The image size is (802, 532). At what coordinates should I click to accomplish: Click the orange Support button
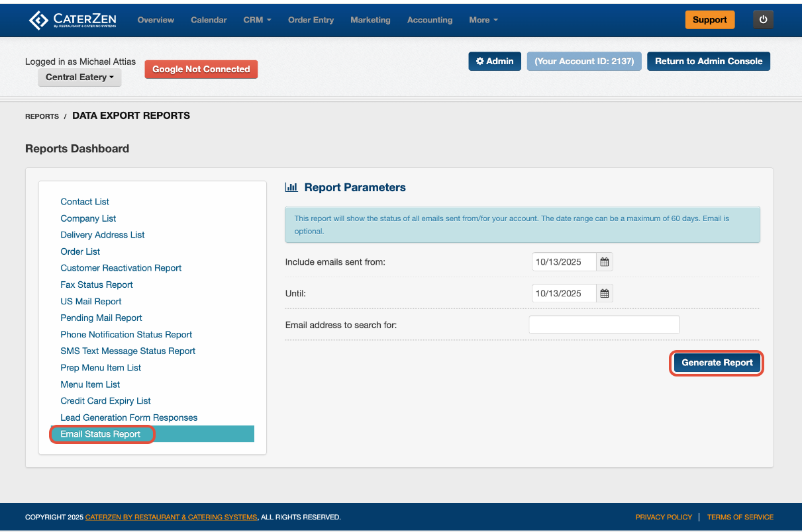coord(710,20)
